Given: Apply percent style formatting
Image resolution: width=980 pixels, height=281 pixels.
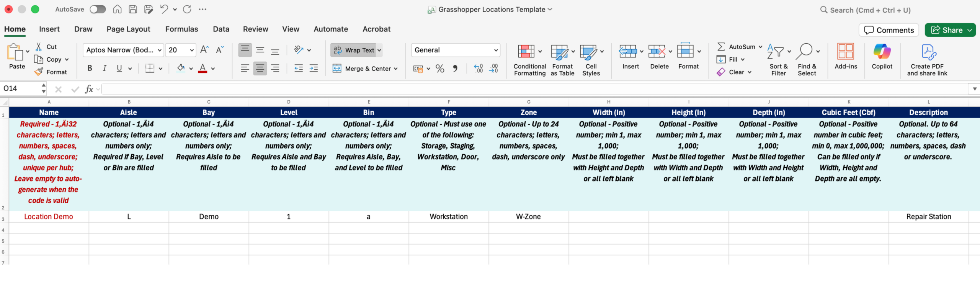Looking at the screenshot, I should point(440,69).
